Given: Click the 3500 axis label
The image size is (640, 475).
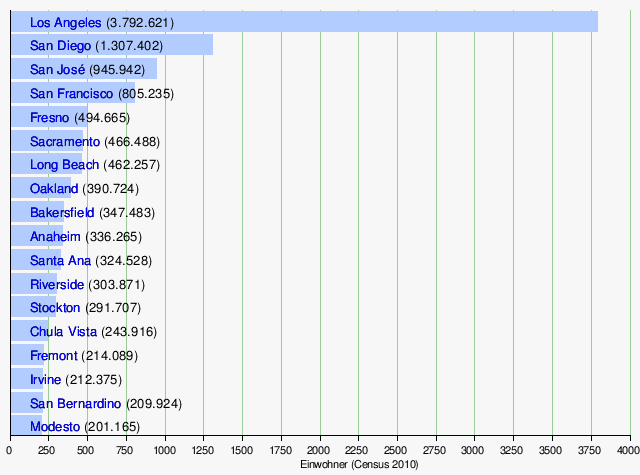Looking at the screenshot, I should (550, 450).
